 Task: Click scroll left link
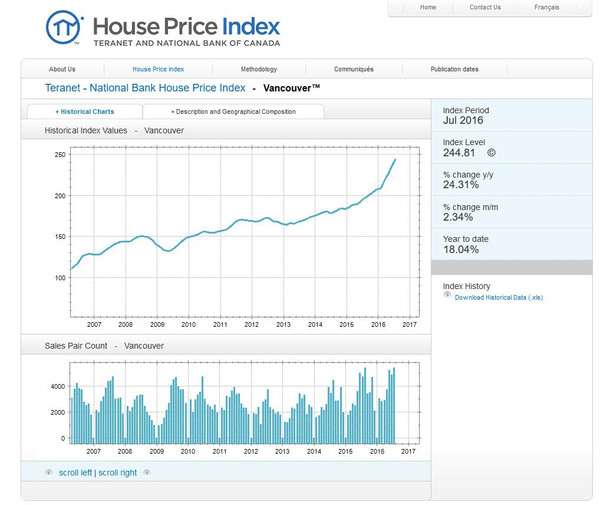pos(75,473)
